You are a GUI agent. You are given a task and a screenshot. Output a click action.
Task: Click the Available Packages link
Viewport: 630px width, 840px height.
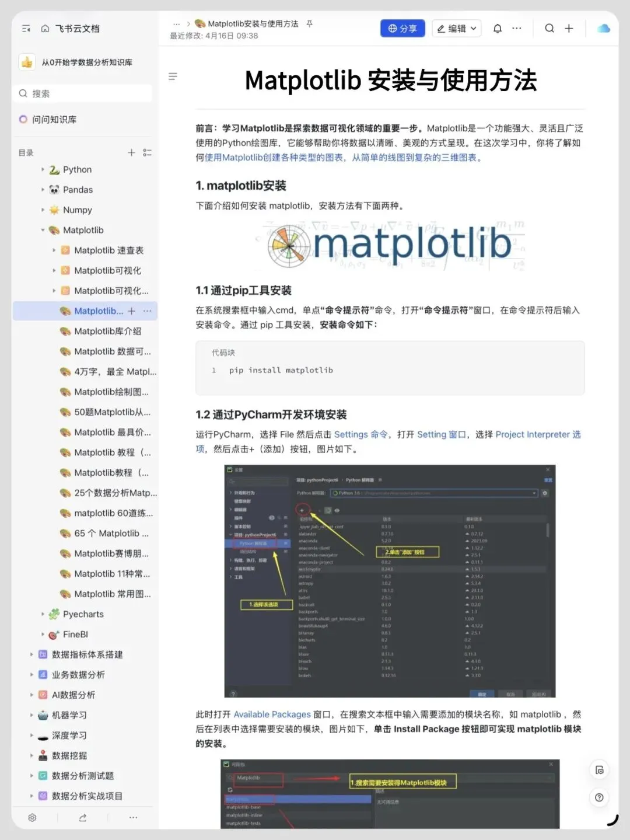tap(272, 714)
